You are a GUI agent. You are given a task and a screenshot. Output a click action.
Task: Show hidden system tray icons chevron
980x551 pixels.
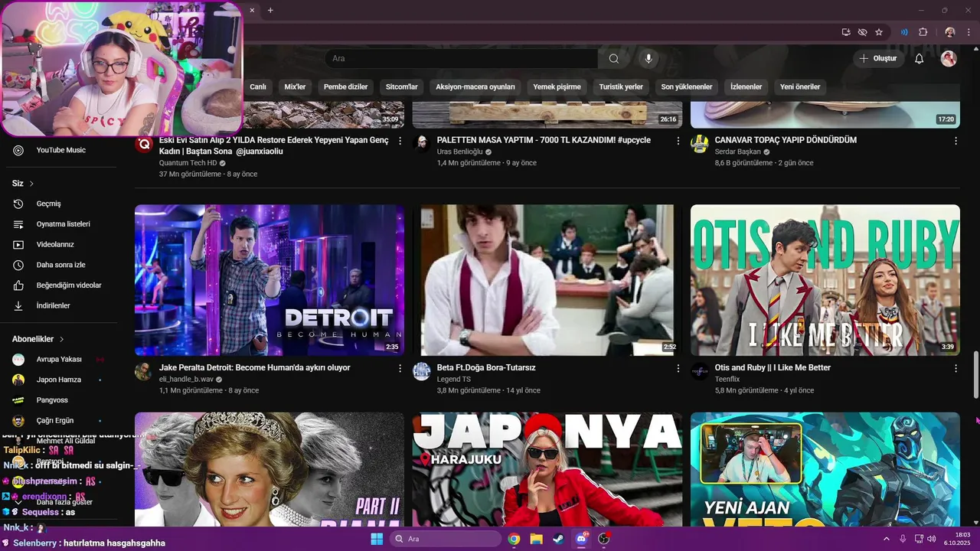tap(887, 539)
